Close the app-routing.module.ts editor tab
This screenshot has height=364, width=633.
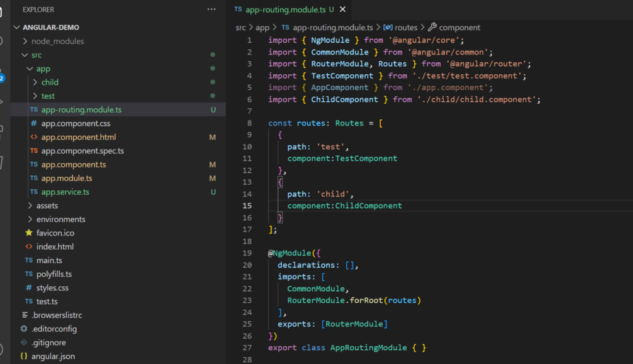coord(342,9)
